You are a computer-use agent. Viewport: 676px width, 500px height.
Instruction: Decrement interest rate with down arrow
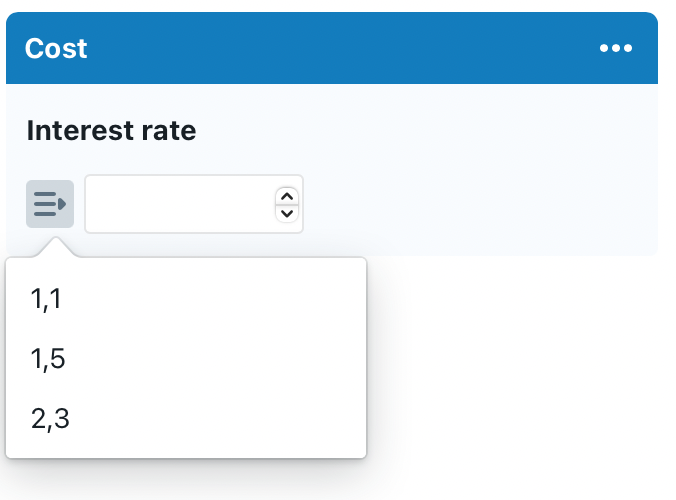287,212
